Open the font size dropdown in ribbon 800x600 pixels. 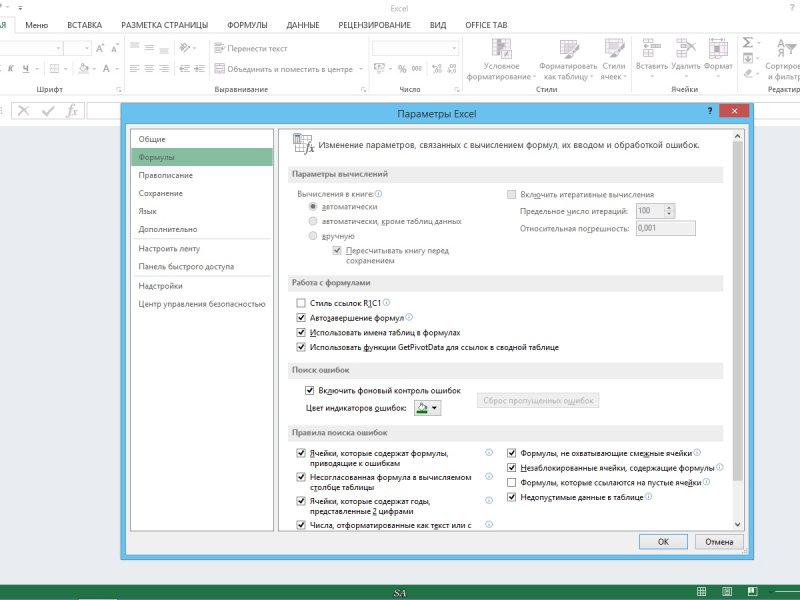coord(87,48)
